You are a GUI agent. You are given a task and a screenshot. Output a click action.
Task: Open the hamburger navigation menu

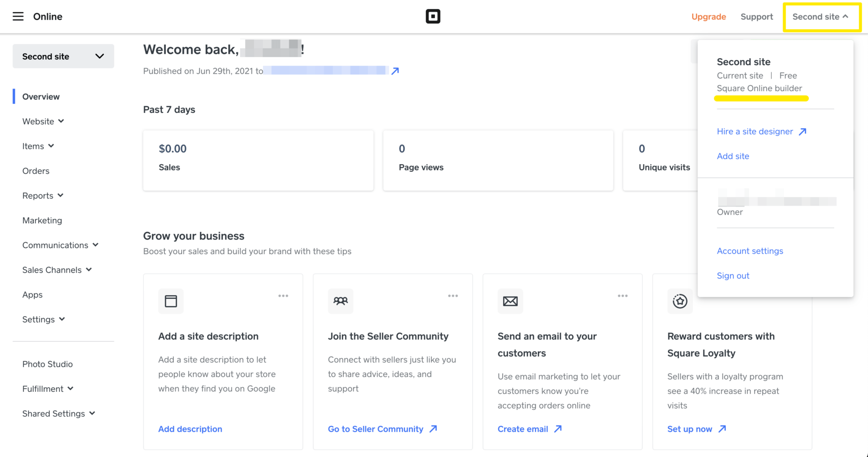point(18,16)
